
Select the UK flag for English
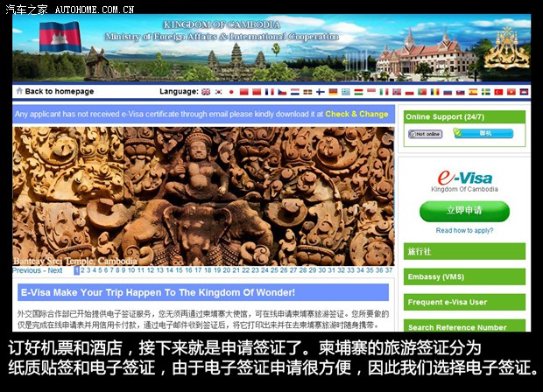[205, 91]
